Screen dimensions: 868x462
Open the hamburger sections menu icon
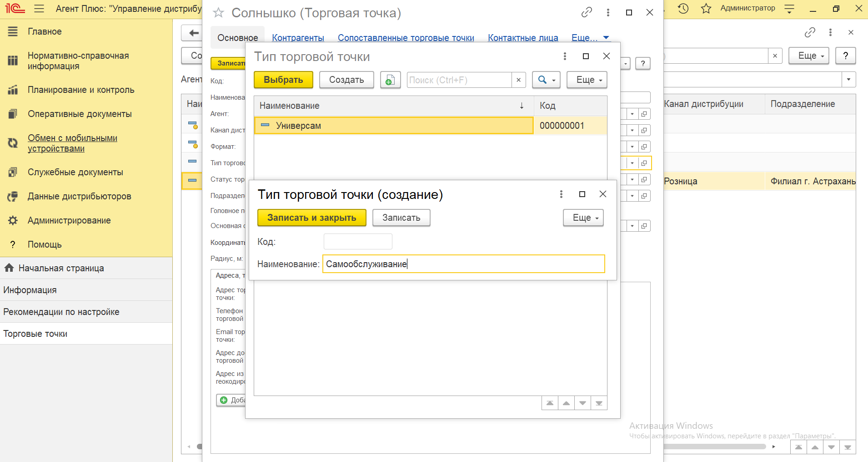click(x=39, y=9)
